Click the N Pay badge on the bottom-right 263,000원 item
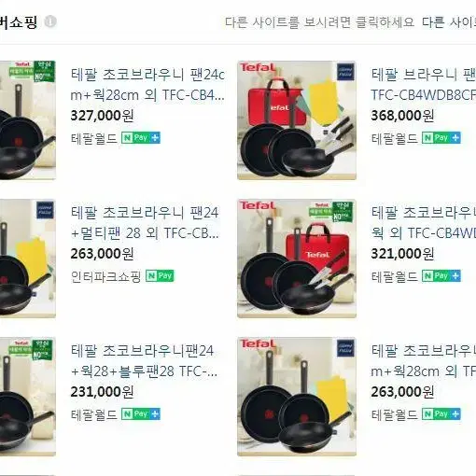476x476 pixels. [441, 414]
